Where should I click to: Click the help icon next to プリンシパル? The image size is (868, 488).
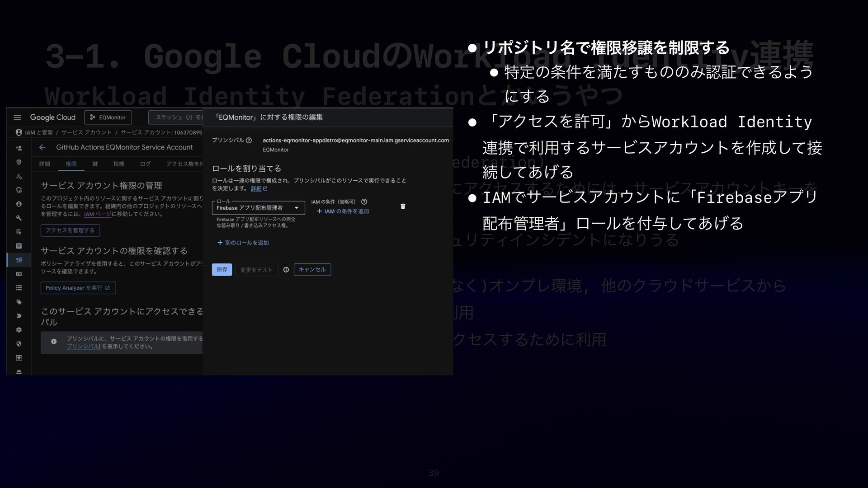pos(249,141)
